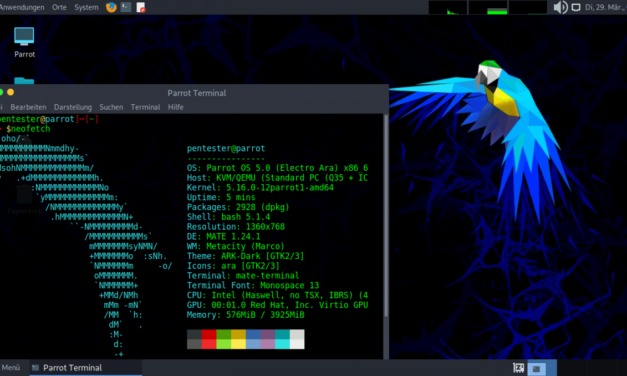Open the Terminal menu in menubar
The width and height of the screenshot is (627, 376).
coord(146,107)
